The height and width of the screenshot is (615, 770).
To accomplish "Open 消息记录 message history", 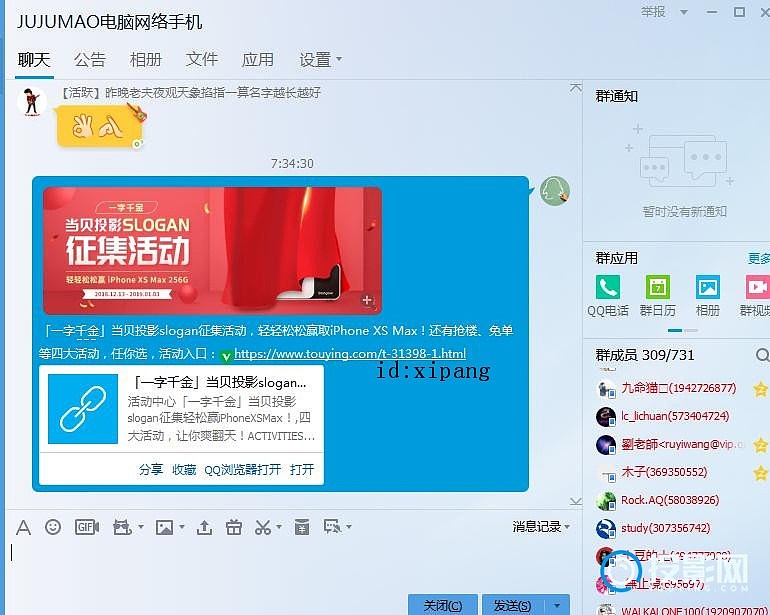I will [537, 527].
